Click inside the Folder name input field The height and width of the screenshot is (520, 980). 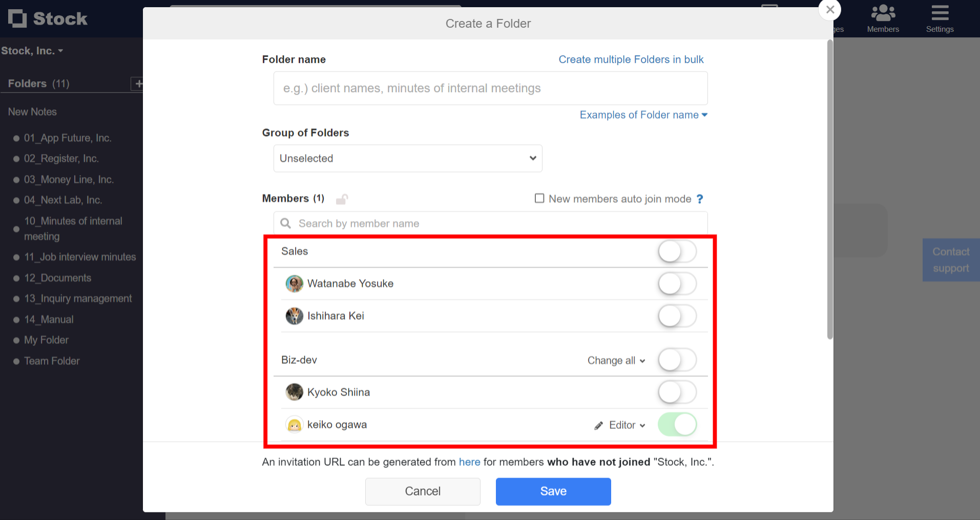(x=490, y=88)
